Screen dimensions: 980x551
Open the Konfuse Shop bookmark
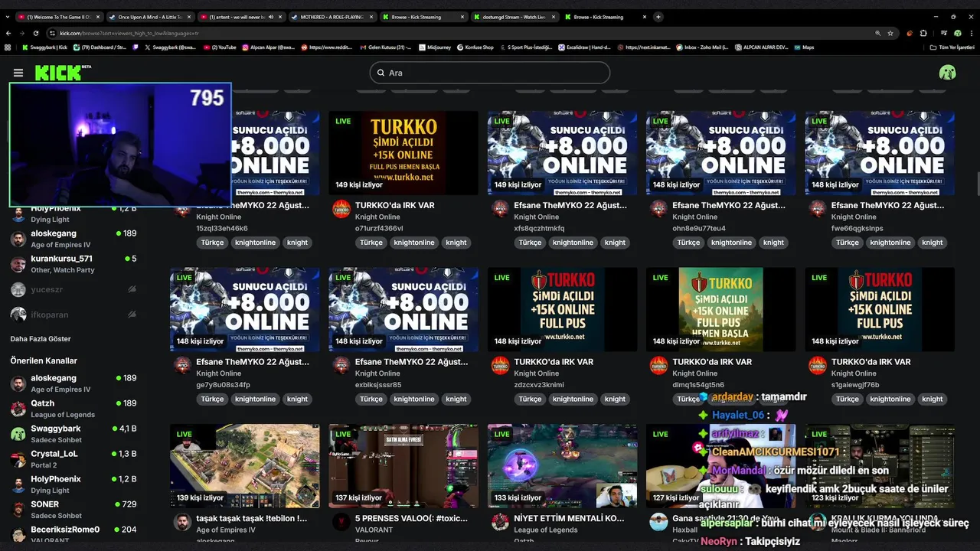475,47
